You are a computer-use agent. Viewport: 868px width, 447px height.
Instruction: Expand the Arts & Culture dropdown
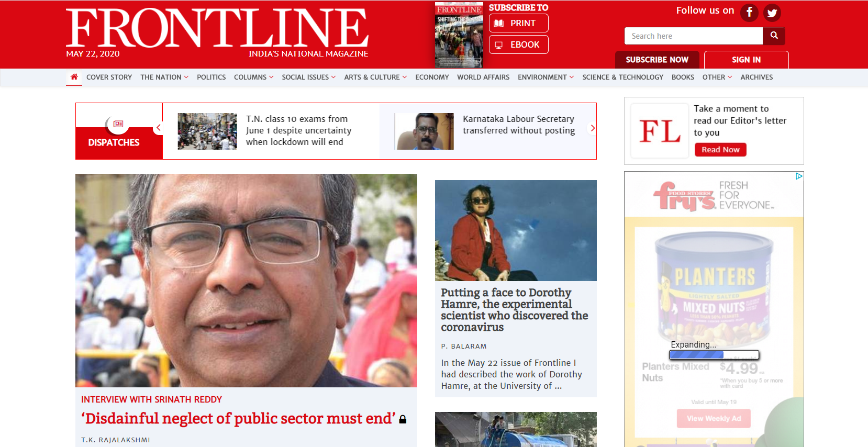pos(375,77)
